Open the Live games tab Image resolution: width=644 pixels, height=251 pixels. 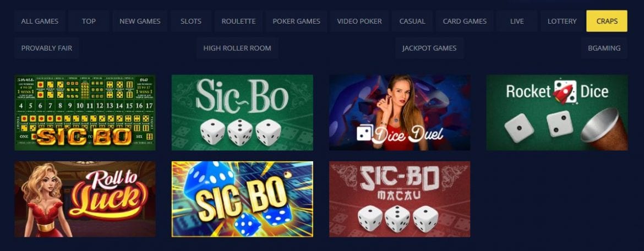517,21
